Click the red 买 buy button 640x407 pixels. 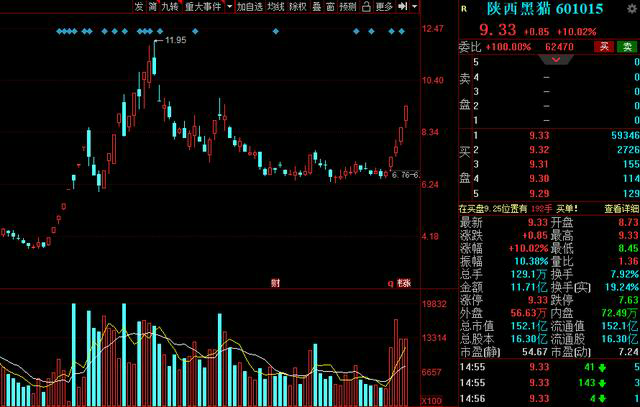click(x=604, y=47)
